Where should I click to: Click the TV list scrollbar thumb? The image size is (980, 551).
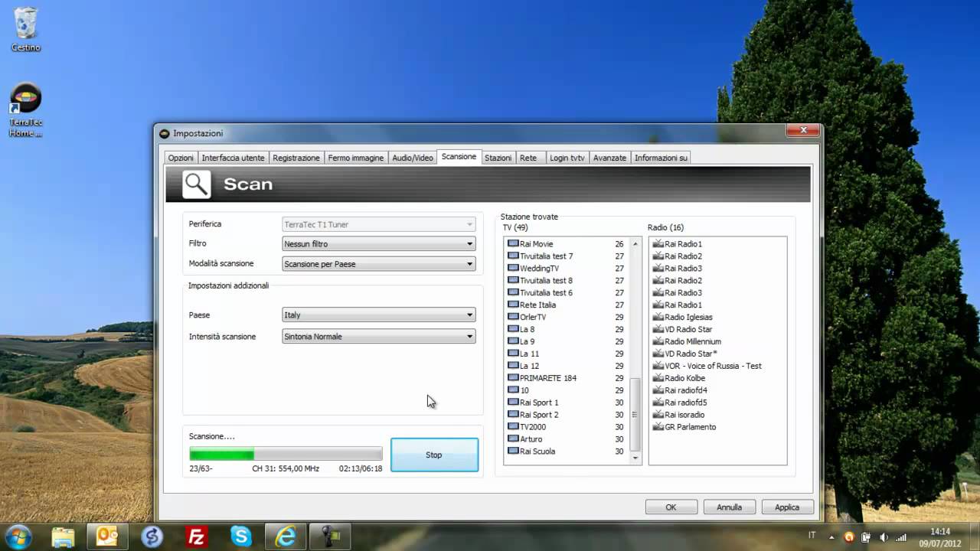(x=635, y=414)
